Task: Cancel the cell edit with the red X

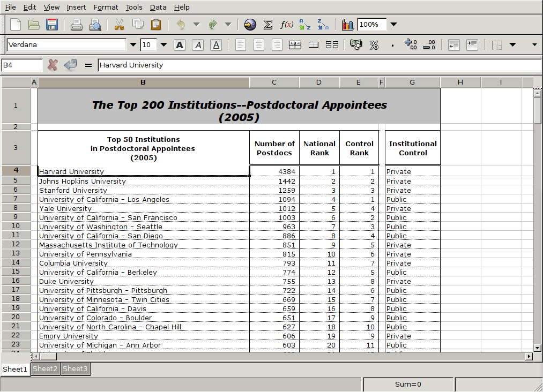Action: click(x=53, y=65)
